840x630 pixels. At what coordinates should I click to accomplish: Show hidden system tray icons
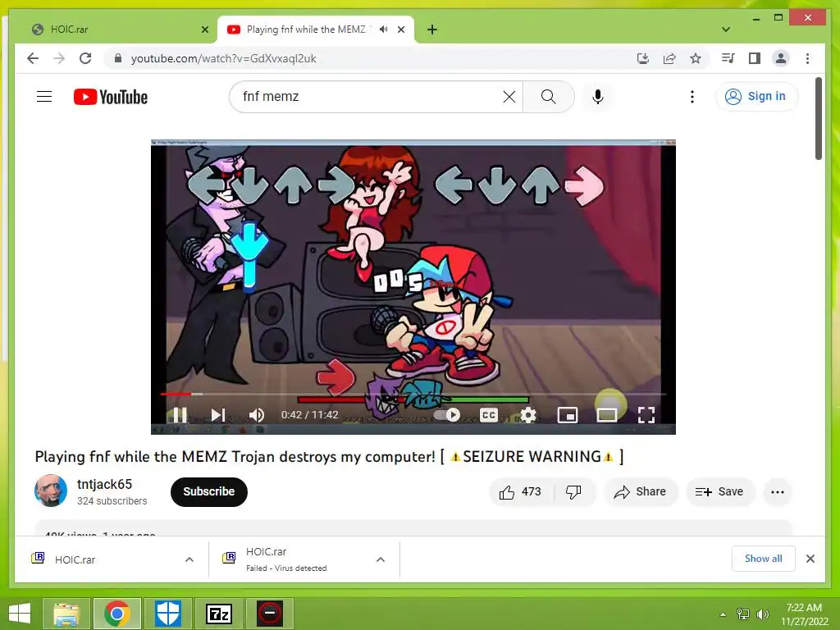[724, 614]
